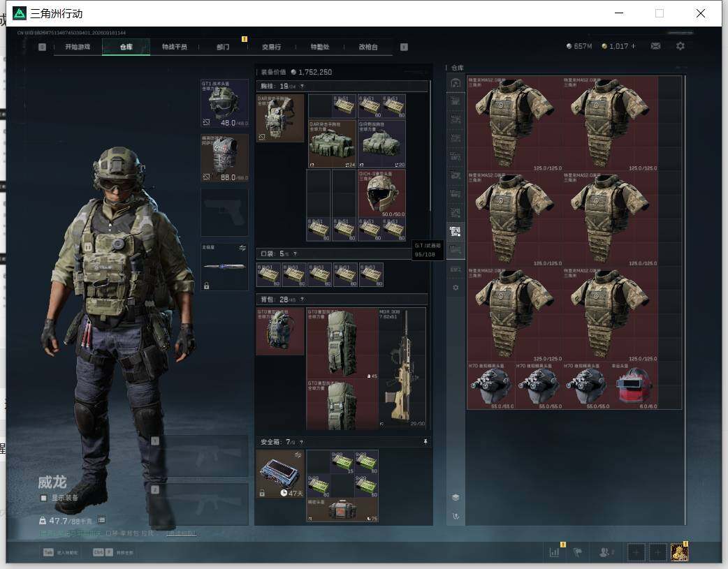Select the medical kit in safe box
Image resolution: width=728 pixels, height=569 pixels.
point(342,510)
